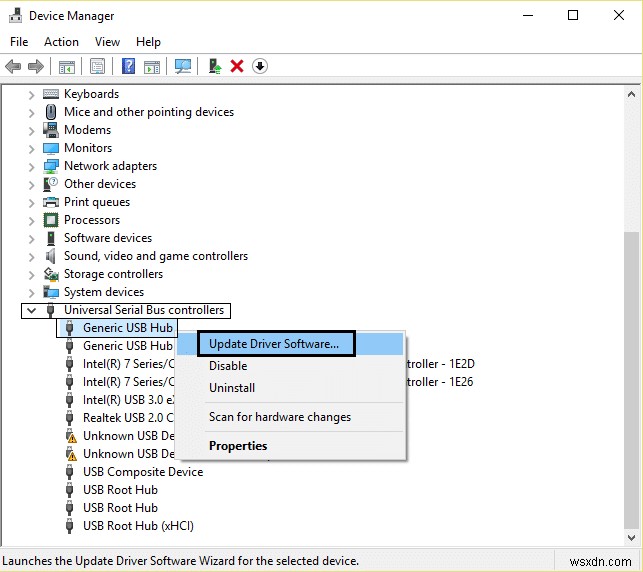643x572 pixels.
Task: Select the Monitors category icon
Action: (x=51, y=148)
